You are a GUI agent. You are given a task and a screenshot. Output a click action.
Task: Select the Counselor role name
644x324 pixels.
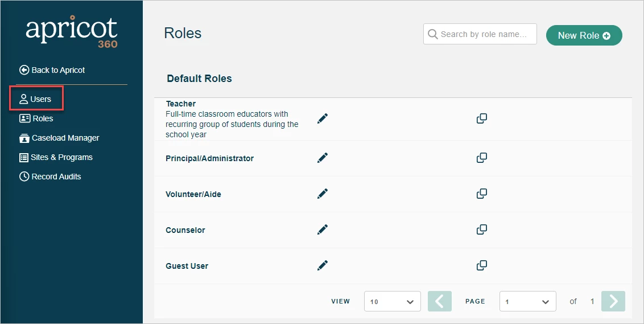coord(185,230)
